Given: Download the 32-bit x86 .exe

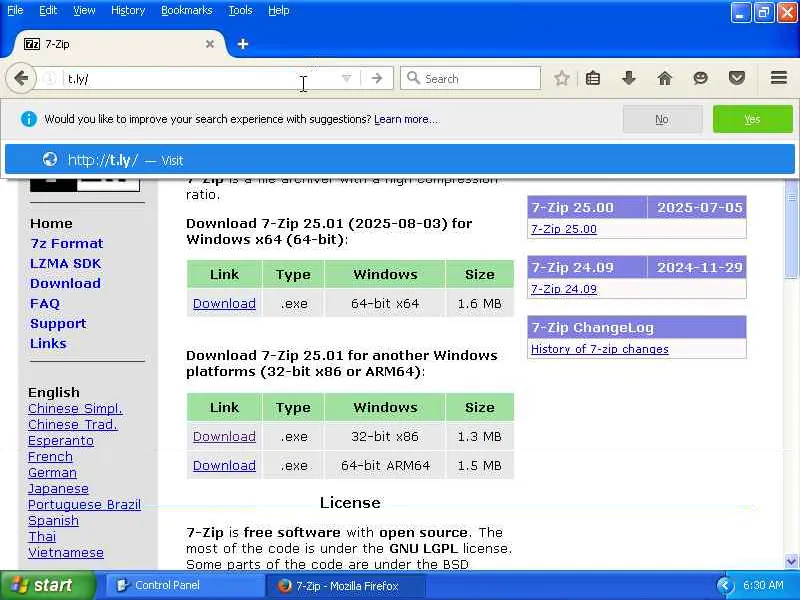Looking at the screenshot, I should [x=224, y=437].
